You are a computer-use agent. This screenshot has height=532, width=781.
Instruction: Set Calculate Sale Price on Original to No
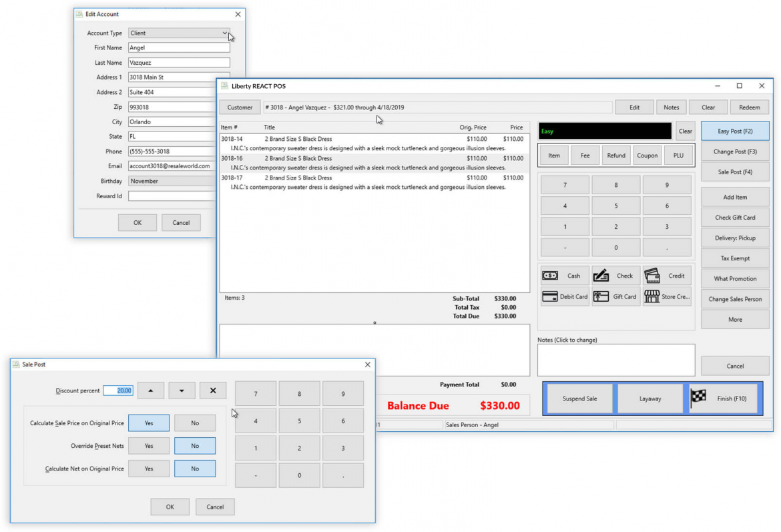click(x=195, y=423)
